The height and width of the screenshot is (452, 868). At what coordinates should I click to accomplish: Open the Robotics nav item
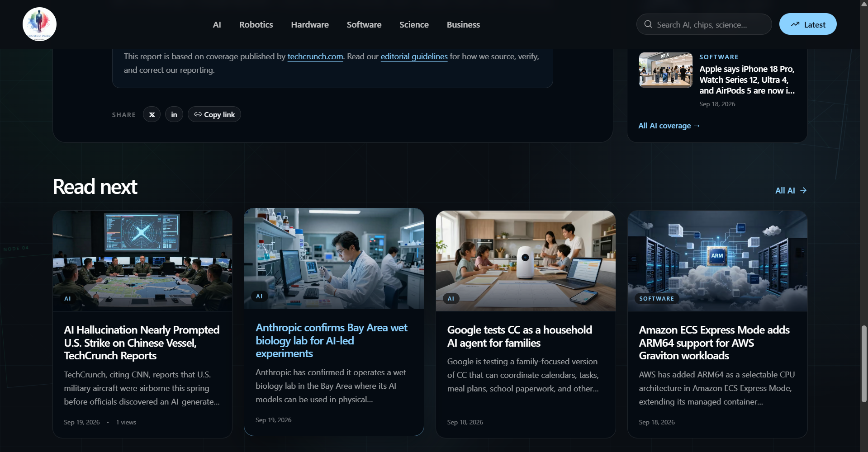tap(256, 24)
